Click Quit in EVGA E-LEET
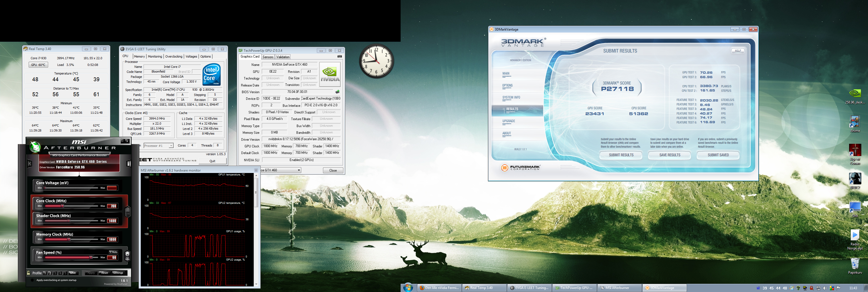 (x=212, y=161)
